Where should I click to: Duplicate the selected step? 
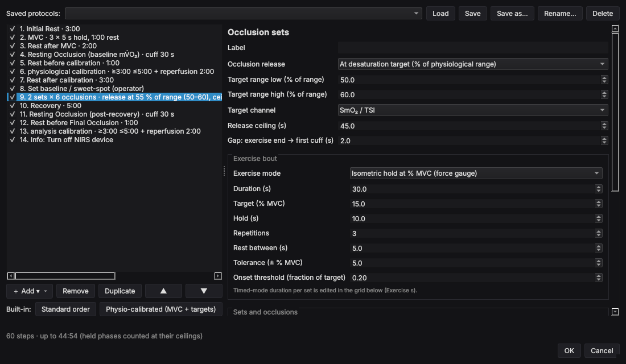tap(120, 291)
